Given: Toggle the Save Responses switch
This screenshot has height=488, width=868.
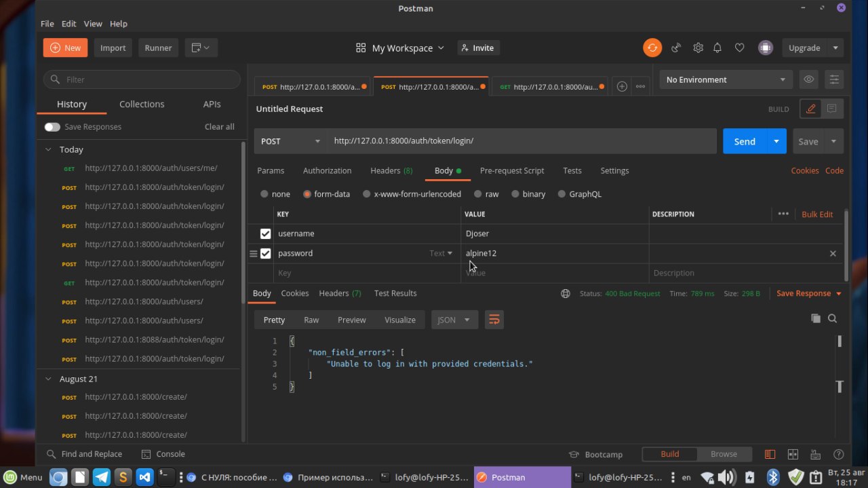Looking at the screenshot, I should coord(52,127).
